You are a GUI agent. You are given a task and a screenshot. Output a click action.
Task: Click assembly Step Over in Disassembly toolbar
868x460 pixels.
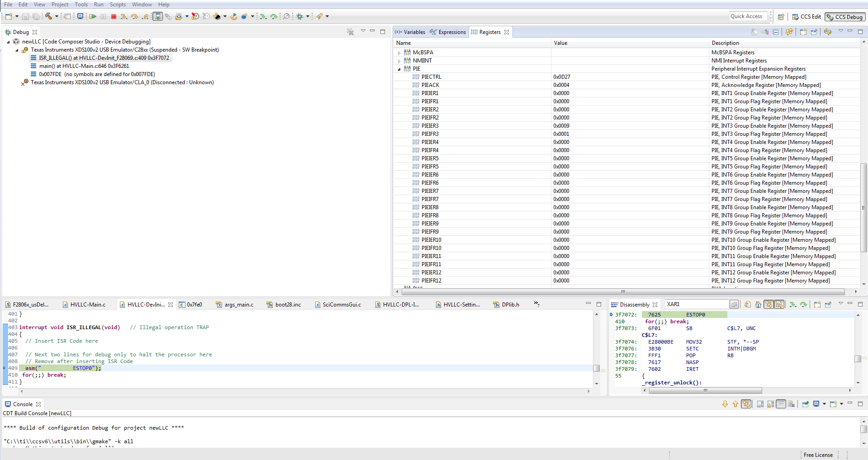coord(803,304)
